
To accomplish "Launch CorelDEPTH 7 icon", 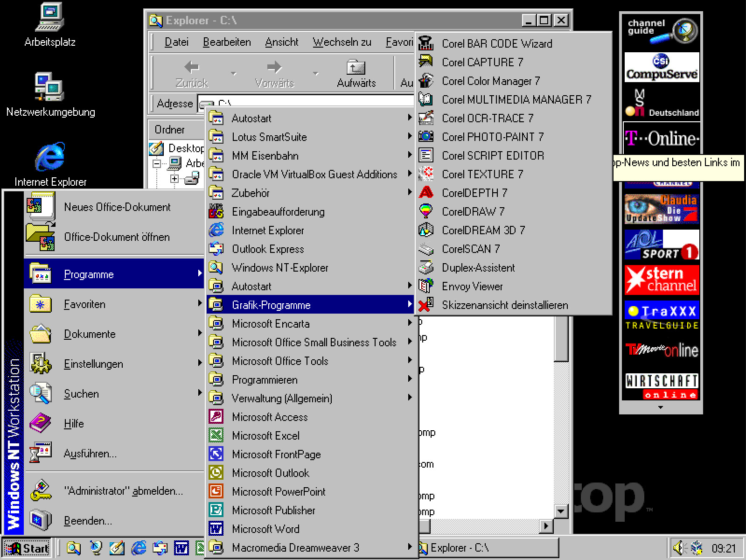I will click(x=425, y=193).
